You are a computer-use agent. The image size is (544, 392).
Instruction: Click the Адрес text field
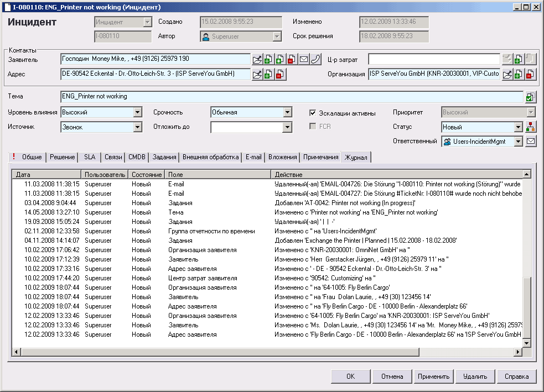(156, 74)
